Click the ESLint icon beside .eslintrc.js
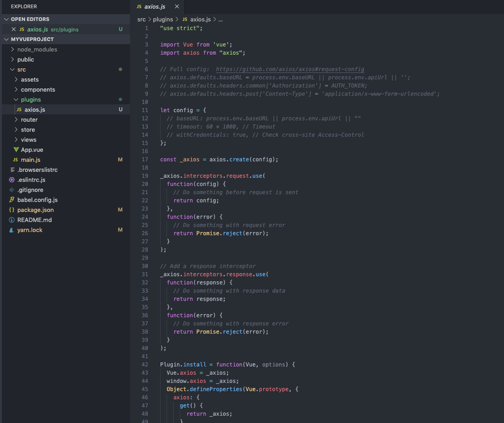The height and width of the screenshot is (423, 504). point(12,180)
